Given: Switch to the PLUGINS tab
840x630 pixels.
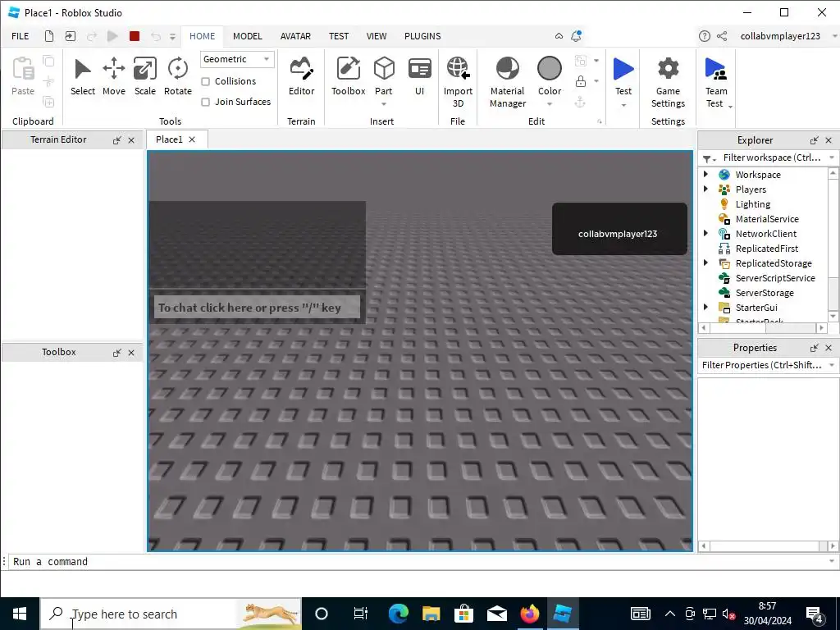Looking at the screenshot, I should point(422,36).
